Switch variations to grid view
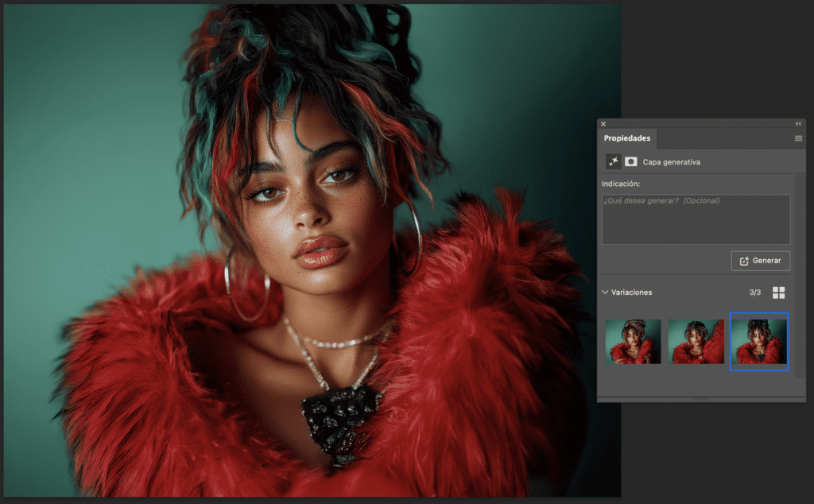Screen dimensions: 814x504 click(x=778, y=293)
